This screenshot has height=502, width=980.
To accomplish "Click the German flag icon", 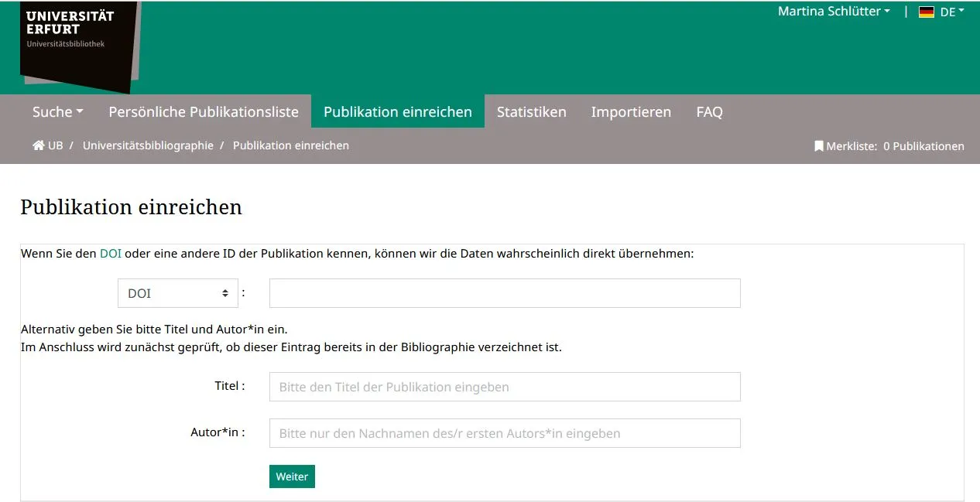I will pos(926,12).
